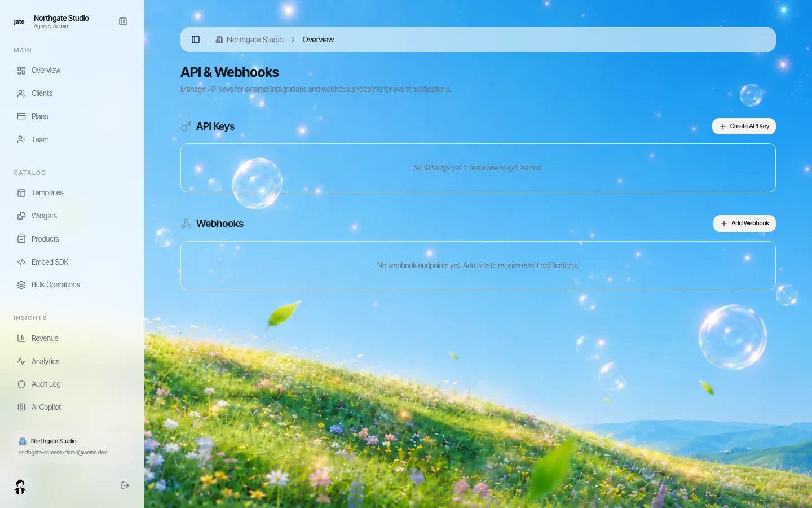The height and width of the screenshot is (508, 812).
Task: Click the Audit Log label in the sidebar
Action: tap(46, 384)
